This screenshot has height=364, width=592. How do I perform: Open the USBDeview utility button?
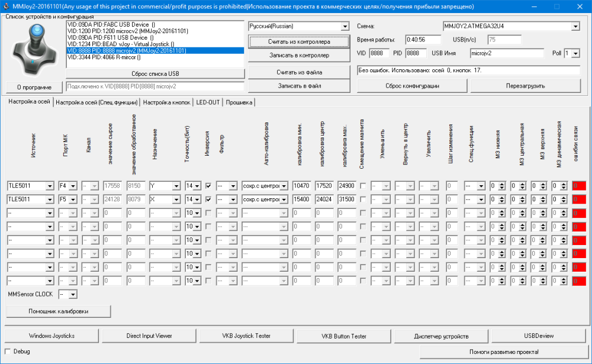538,336
